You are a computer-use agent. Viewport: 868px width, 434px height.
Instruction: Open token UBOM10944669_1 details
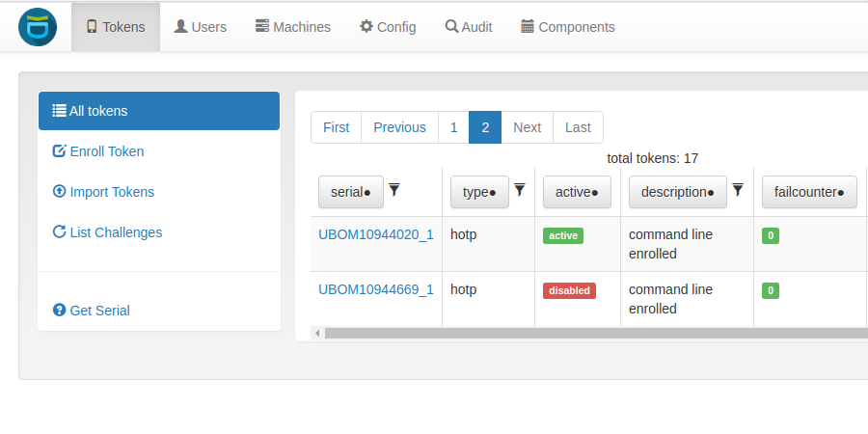[375, 289]
